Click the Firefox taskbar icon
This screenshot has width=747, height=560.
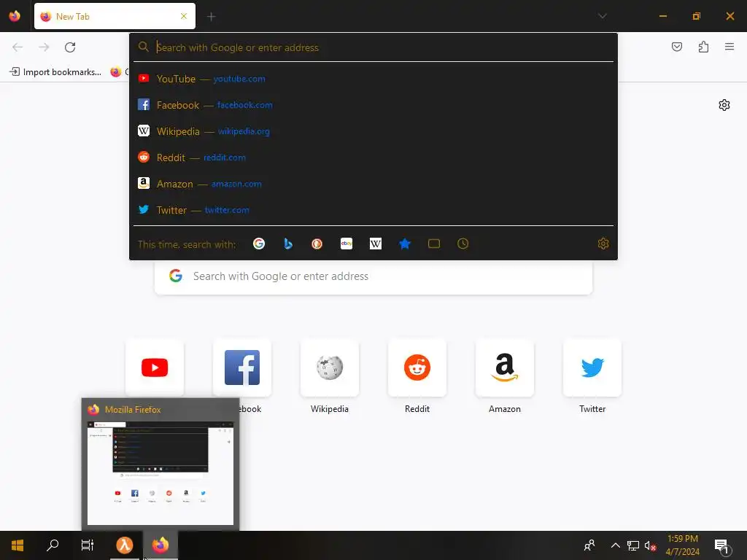coord(160,545)
